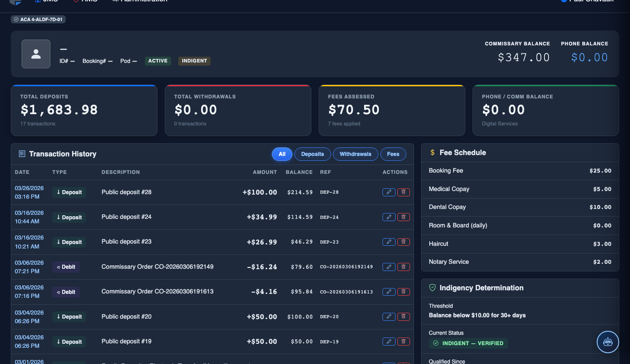630x364 pixels.
Task: Select the Medical Copay fee row
Action: pos(520,189)
